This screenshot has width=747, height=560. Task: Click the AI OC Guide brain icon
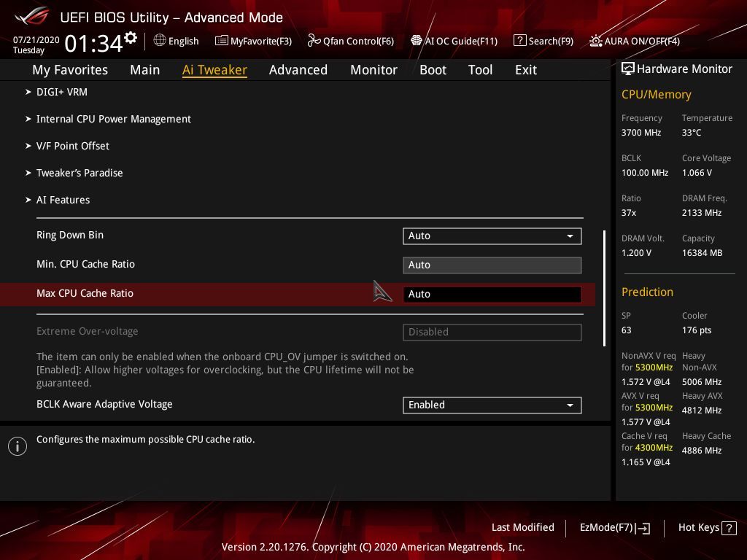point(417,41)
